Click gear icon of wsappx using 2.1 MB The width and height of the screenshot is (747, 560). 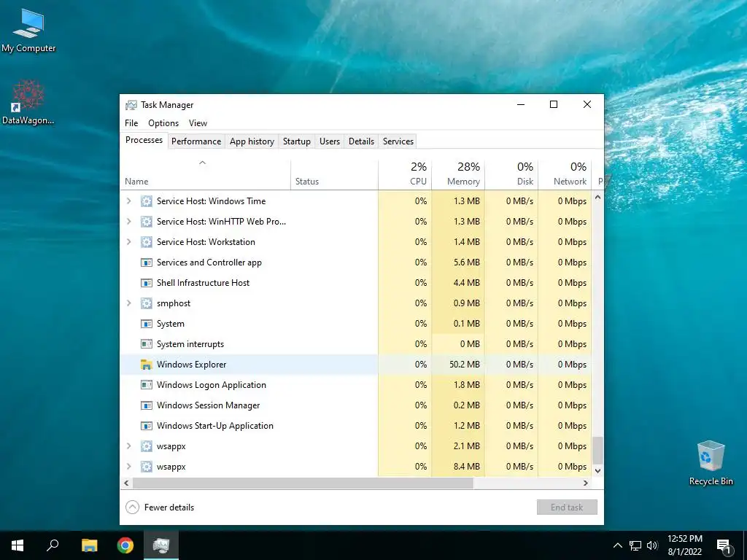[146, 446]
